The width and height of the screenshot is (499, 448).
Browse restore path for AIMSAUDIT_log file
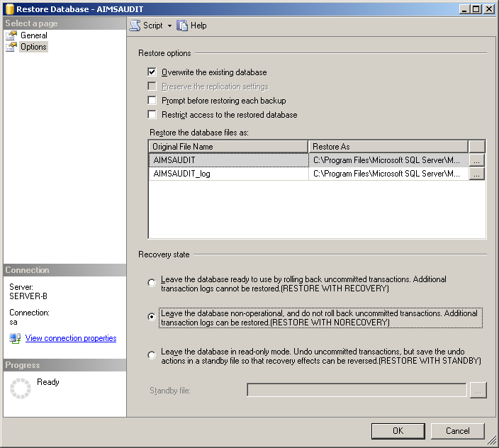click(476, 174)
